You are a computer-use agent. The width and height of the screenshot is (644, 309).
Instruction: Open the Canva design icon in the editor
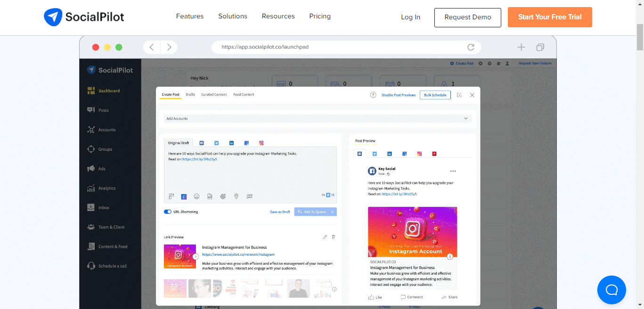pos(184,196)
